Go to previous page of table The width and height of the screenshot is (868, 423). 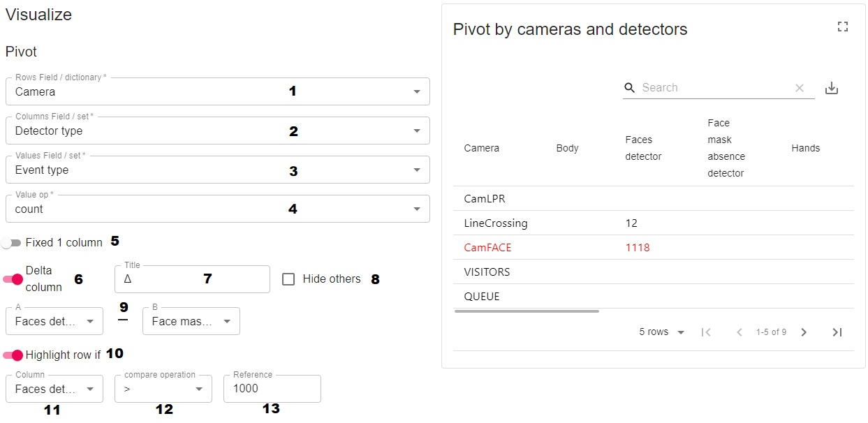coord(740,332)
